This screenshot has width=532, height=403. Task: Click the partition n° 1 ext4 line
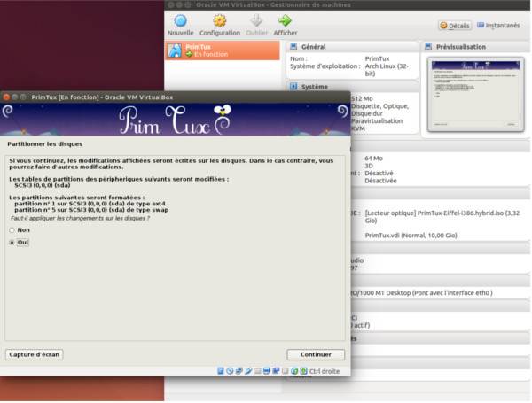tap(90, 204)
